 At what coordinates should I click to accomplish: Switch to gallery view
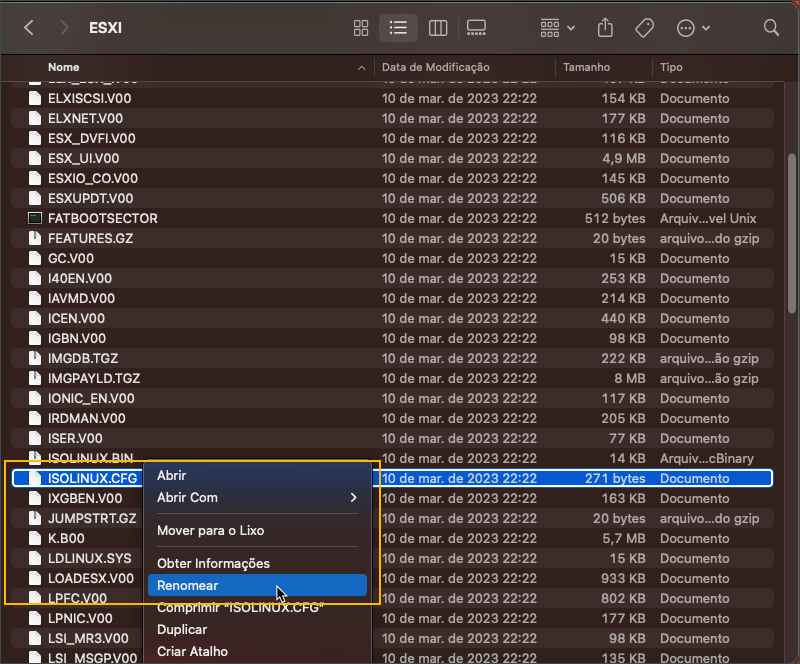476,28
